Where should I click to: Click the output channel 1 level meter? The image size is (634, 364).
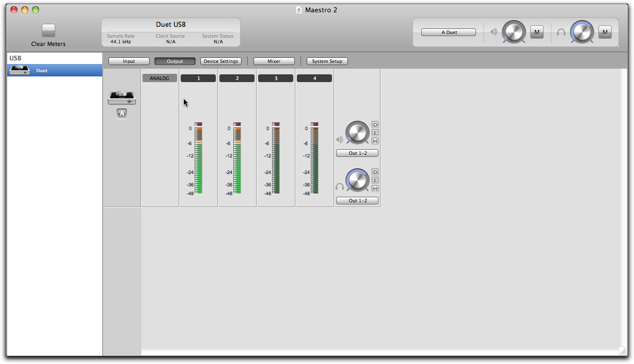pyautogui.click(x=199, y=160)
